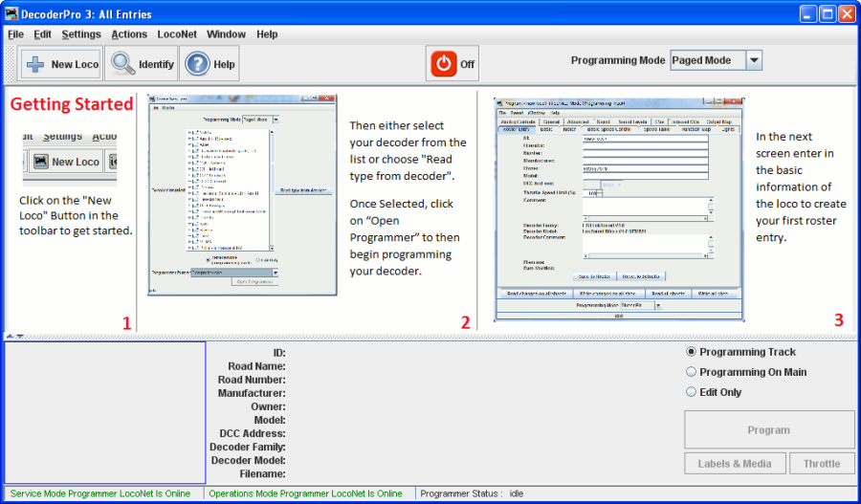Viewport: 861px width, 504px height.
Task: Open the Settings menu
Action: (81, 34)
